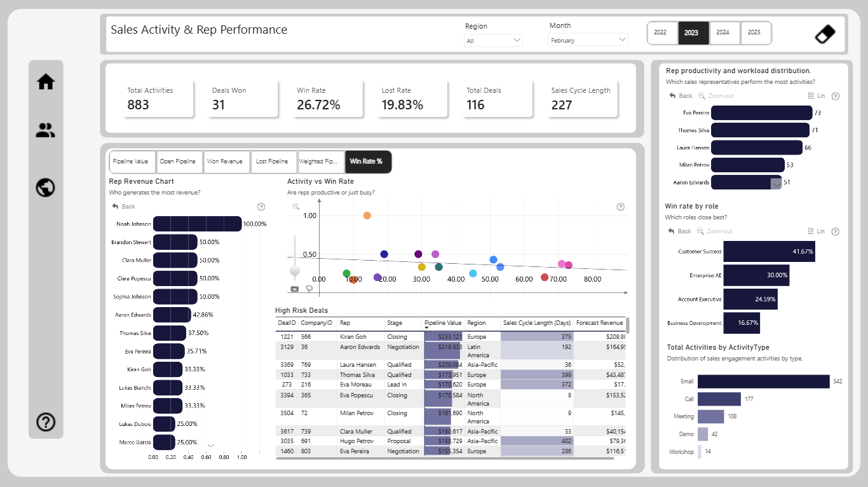The image size is (868, 487).
Task: Open the Region dropdown
Action: coord(493,41)
